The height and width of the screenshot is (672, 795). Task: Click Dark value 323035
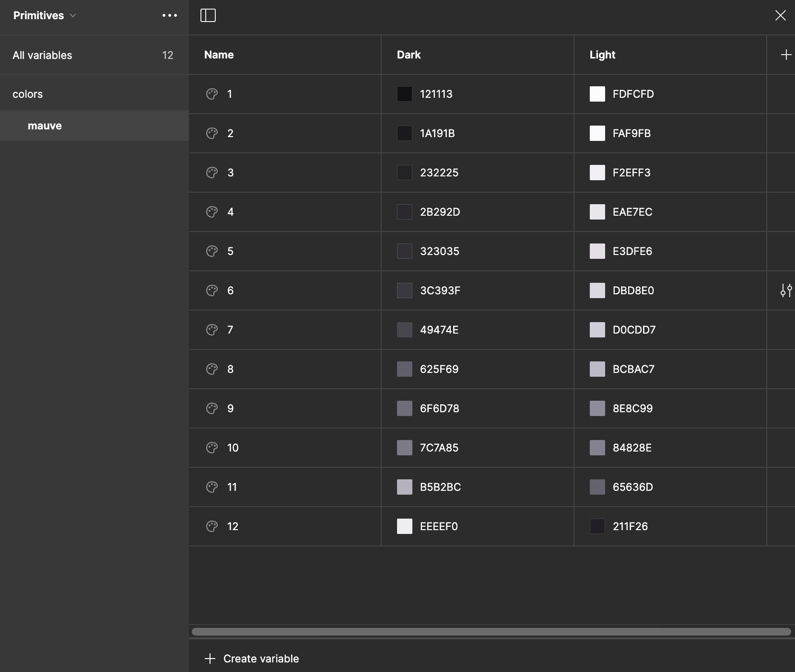440,251
